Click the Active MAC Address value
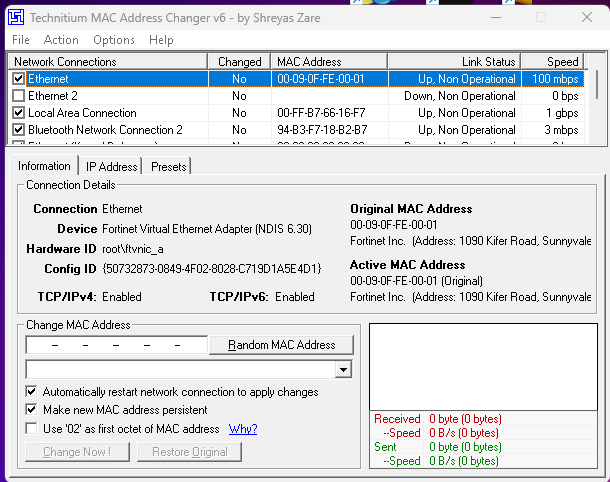Screen dimensions: 610x482 pos(416,280)
